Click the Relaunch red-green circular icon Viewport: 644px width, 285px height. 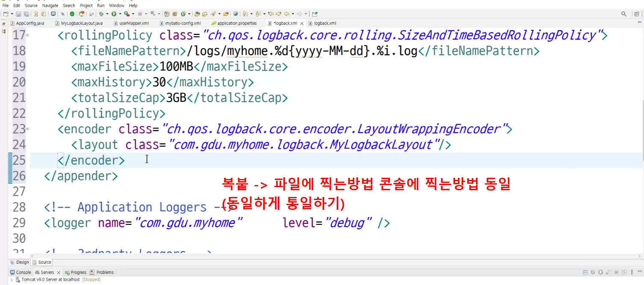click(x=81, y=14)
